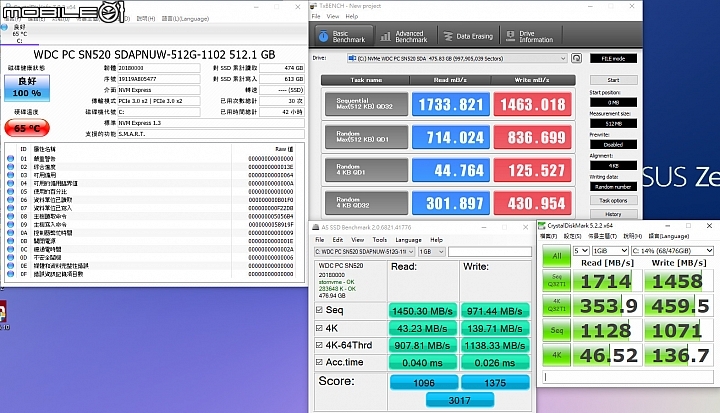Click the stopwatch icon on Basic Benchmark tab
Screen dimensions: 720x413
pos(323,36)
